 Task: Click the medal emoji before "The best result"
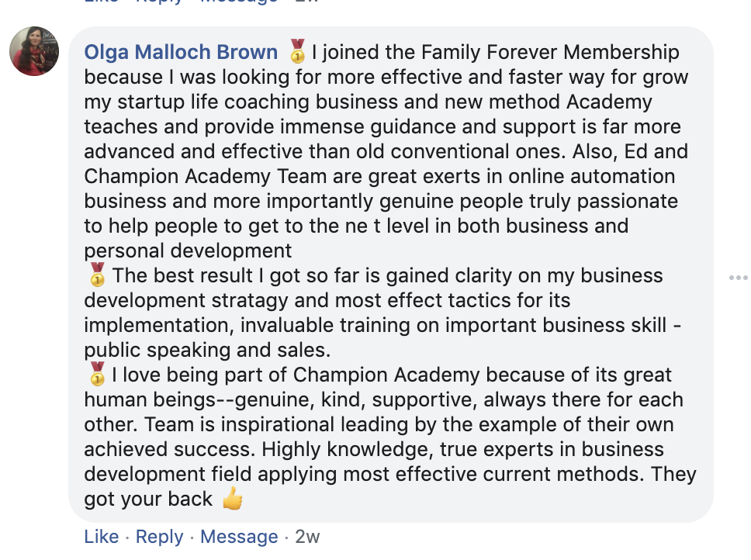[97, 275]
